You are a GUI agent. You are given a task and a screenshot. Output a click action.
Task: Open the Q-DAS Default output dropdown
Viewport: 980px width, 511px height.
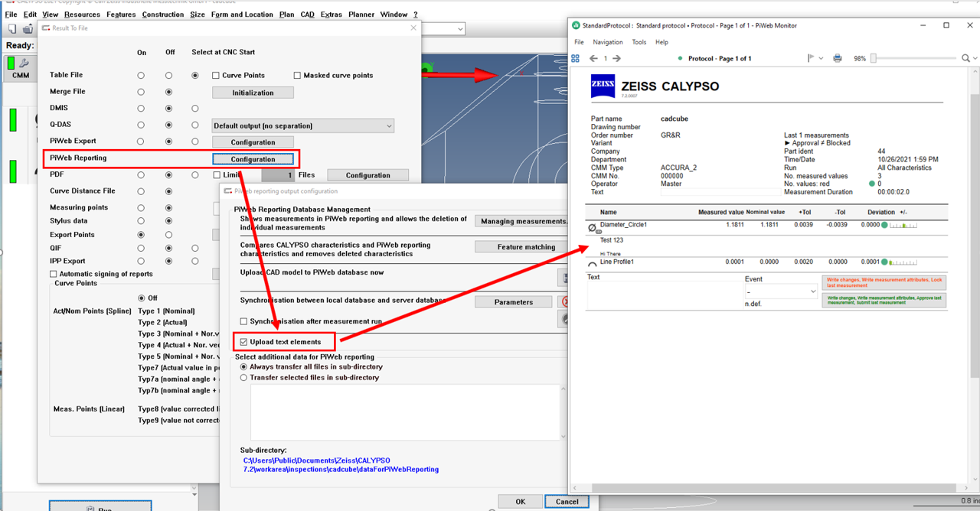coord(303,125)
